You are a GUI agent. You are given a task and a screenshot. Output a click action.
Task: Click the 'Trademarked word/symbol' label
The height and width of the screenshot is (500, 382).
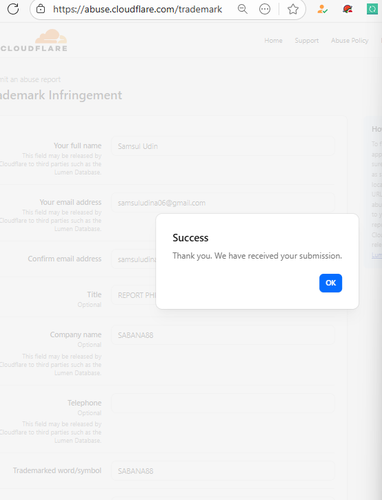(57, 470)
